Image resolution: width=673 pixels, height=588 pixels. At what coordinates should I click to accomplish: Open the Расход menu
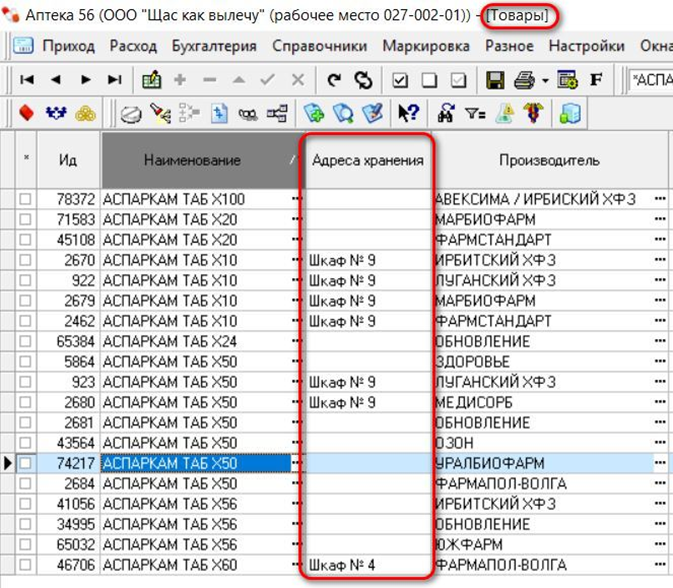click(133, 45)
